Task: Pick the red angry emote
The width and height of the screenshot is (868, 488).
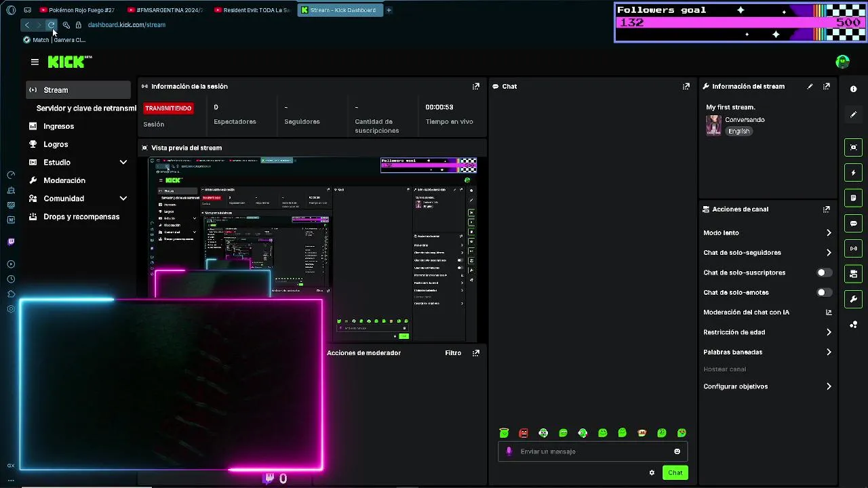Action: 524,433
